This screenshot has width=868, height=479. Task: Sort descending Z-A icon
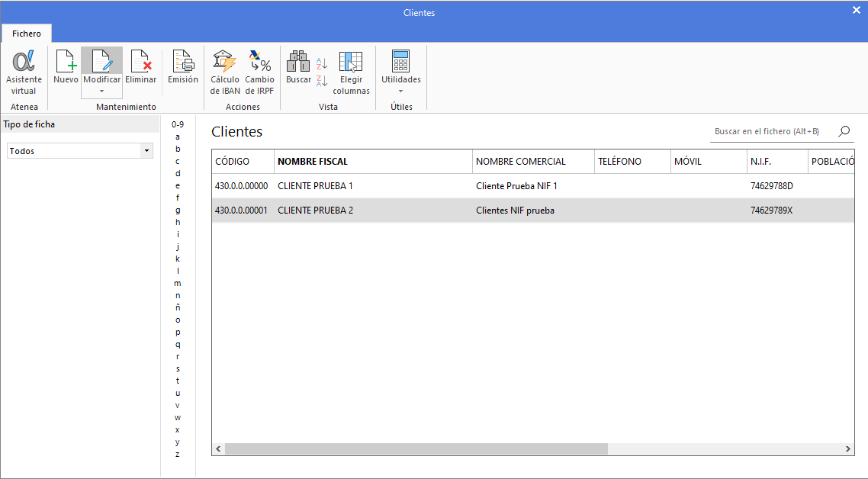(x=322, y=80)
